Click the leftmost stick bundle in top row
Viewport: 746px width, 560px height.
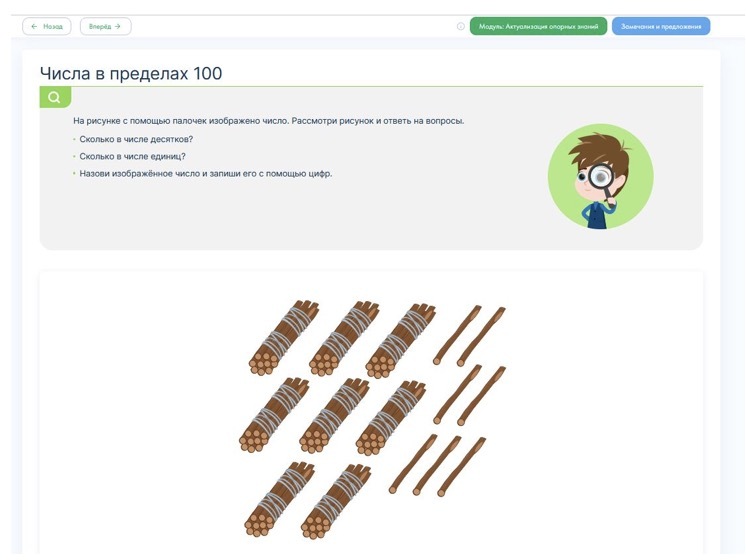tap(284, 337)
